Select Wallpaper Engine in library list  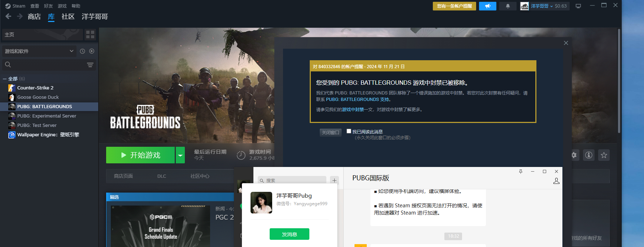pos(49,134)
